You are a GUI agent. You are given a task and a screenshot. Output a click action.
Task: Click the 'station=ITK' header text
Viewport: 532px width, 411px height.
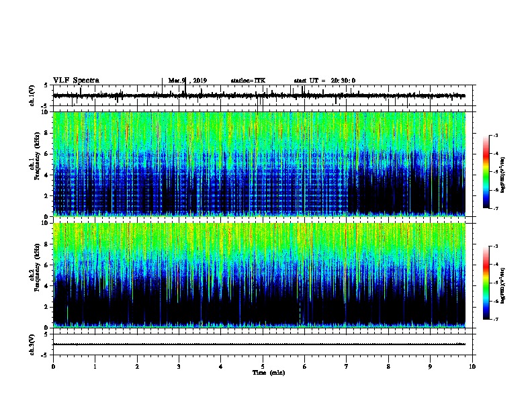pyautogui.click(x=248, y=81)
